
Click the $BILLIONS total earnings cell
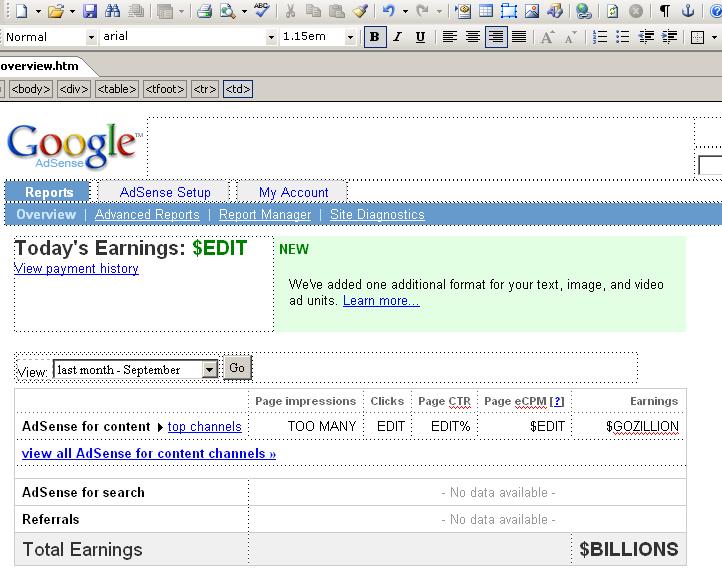tap(629, 549)
